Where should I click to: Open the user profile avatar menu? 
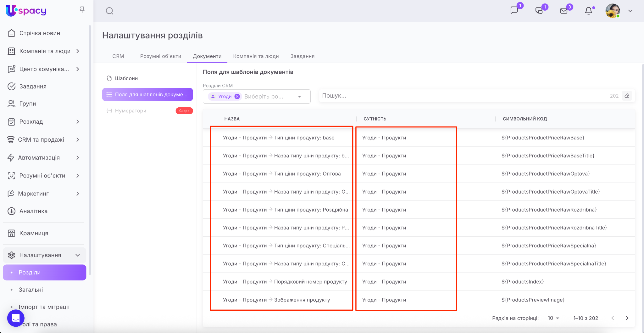click(613, 11)
